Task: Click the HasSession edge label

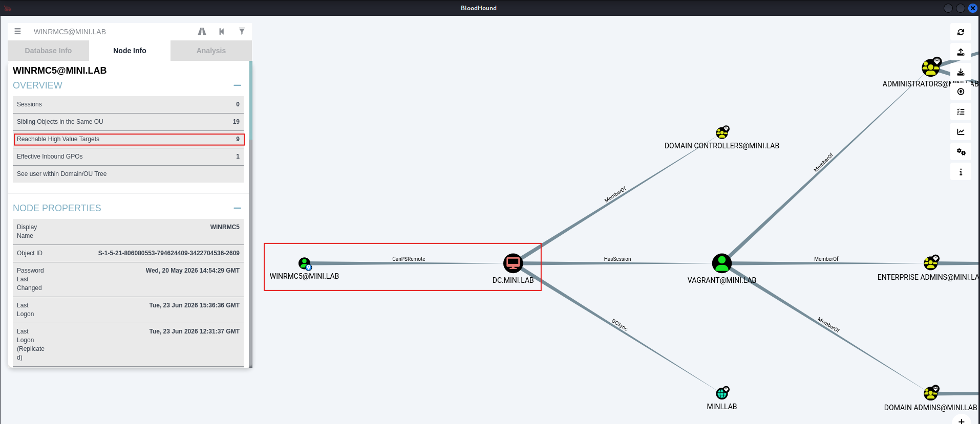Action: (x=617, y=259)
